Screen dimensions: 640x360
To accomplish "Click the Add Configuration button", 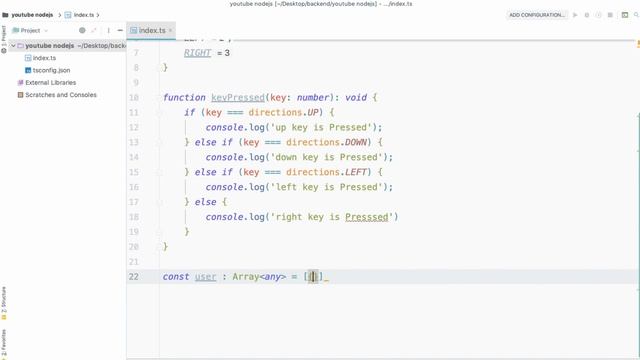I will tap(537, 15).
